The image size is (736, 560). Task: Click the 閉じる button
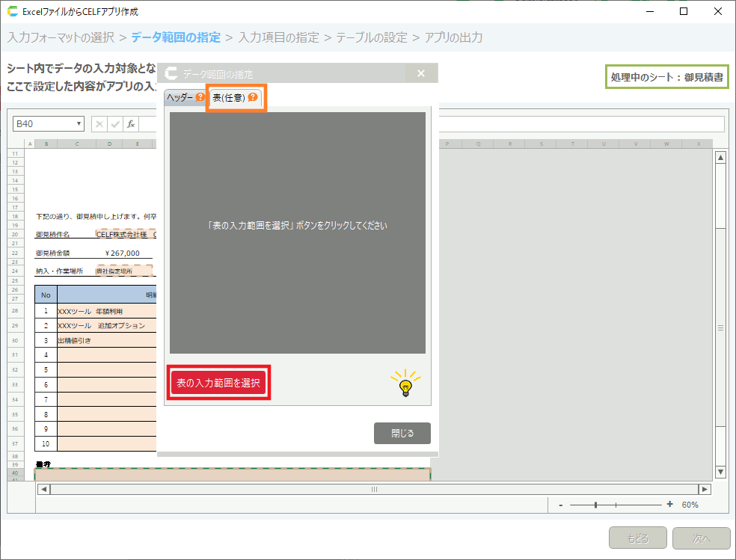click(x=402, y=433)
